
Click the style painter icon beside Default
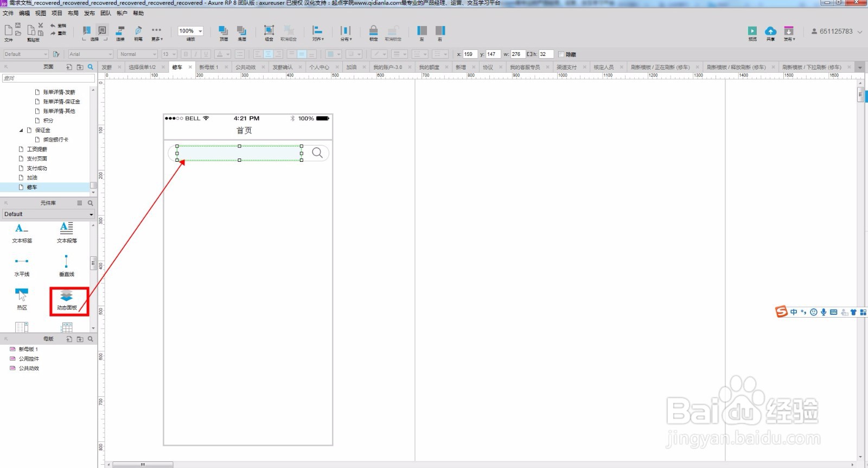(56, 54)
